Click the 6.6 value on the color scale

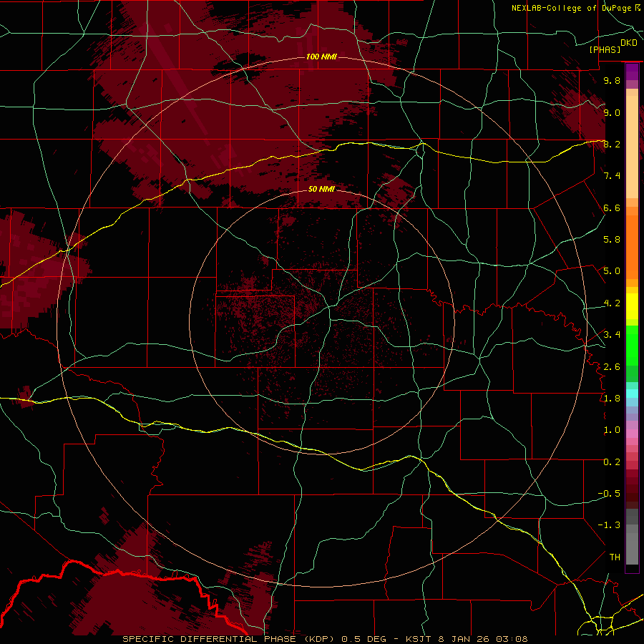tap(612, 208)
